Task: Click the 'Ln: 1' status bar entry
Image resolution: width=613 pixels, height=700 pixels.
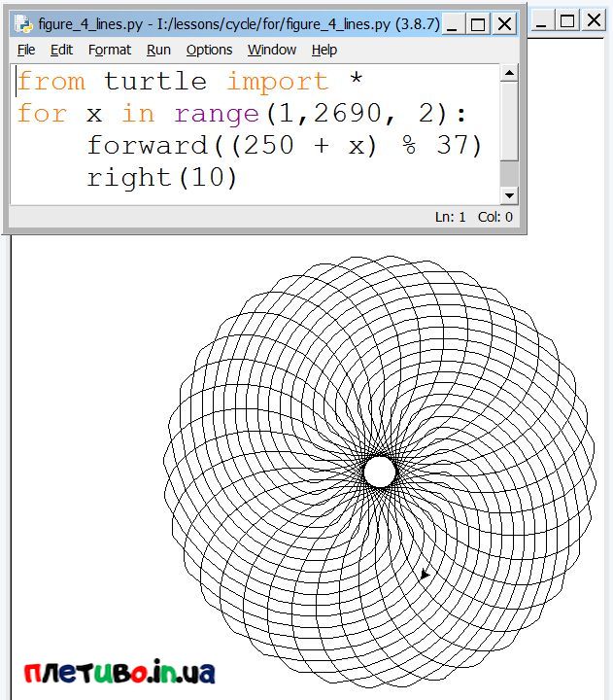Action: click(450, 217)
